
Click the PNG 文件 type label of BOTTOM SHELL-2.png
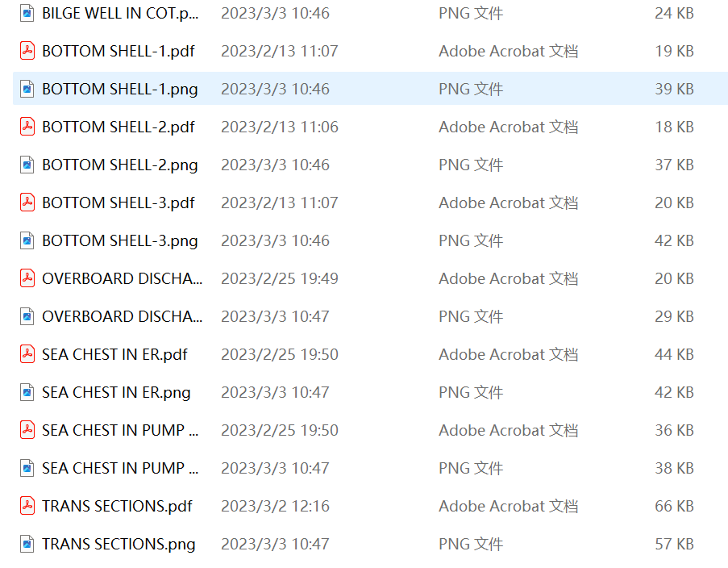(471, 165)
